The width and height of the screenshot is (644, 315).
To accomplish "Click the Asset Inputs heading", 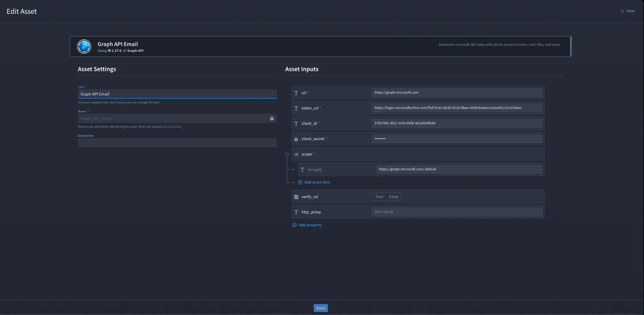I will 302,69.
